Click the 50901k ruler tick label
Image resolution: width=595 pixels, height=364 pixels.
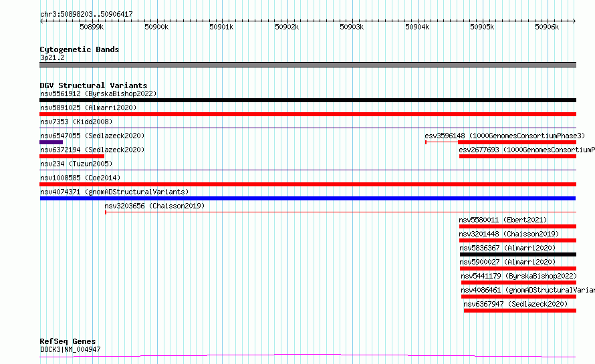(x=221, y=27)
